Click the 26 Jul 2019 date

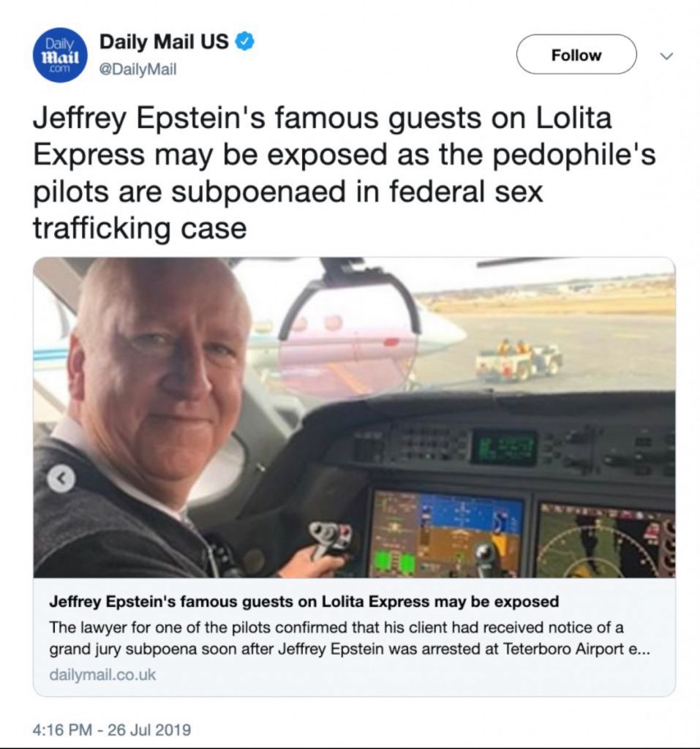tap(149, 730)
